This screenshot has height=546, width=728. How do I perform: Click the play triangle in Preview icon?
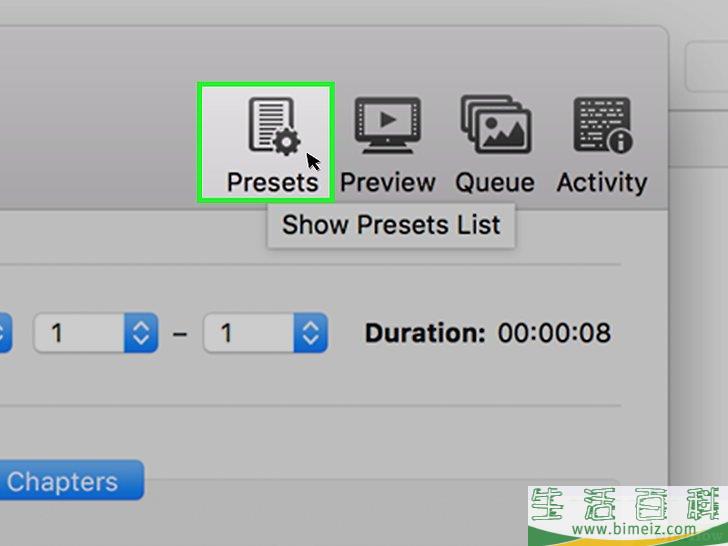[x=389, y=119]
